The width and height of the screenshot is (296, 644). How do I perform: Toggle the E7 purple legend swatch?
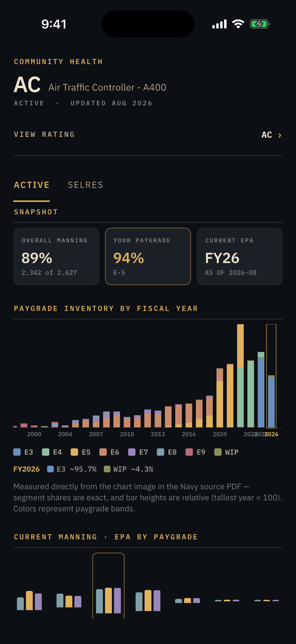pyautogui.click(x=132, y=452)
